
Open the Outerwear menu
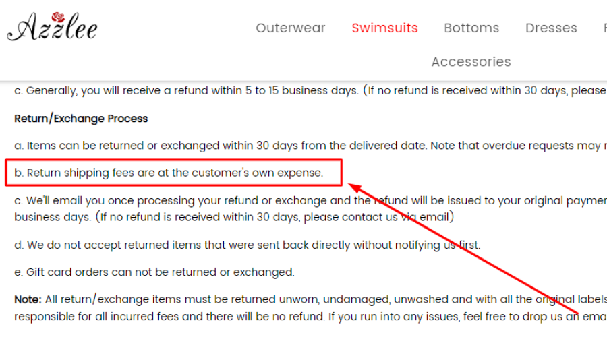pyautogui.click(x=290, y=28)
